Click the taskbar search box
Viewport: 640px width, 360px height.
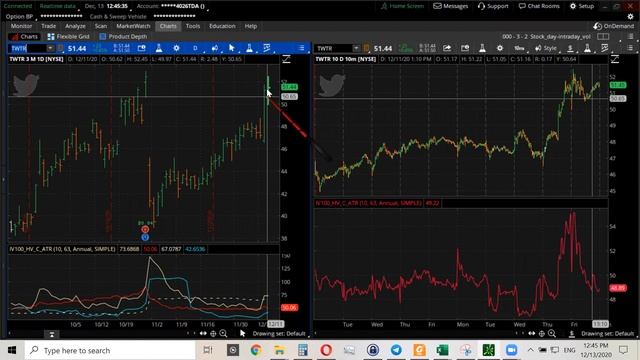110,350
